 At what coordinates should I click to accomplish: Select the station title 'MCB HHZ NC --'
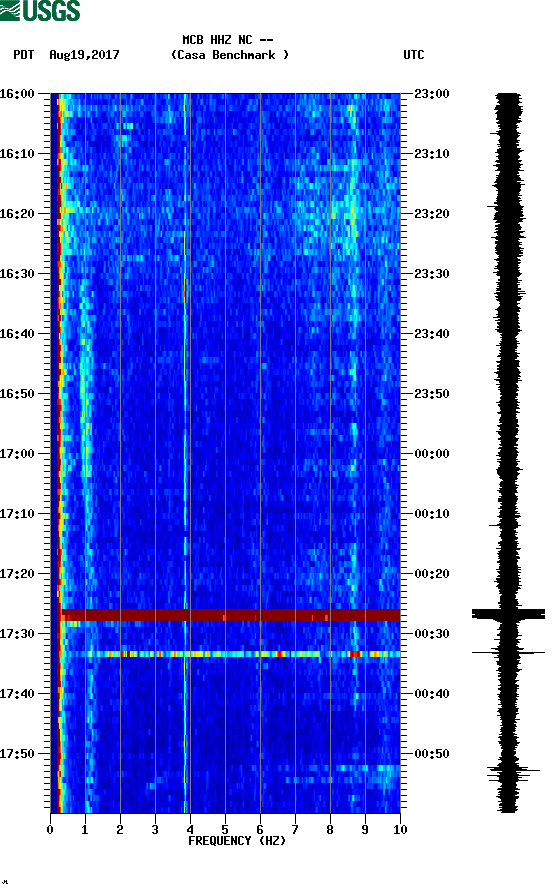pos(228,40)
